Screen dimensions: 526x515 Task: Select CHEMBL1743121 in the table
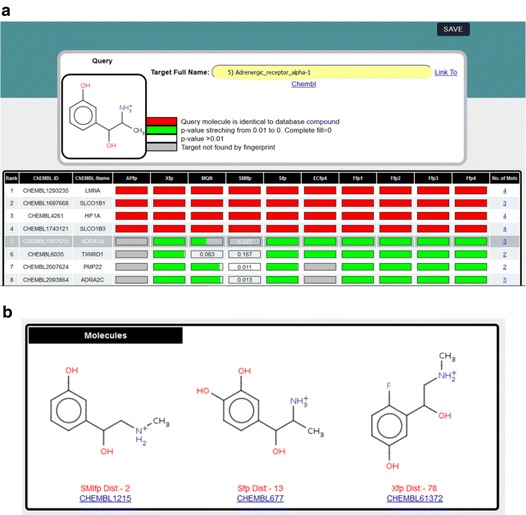tap(46, 228)
